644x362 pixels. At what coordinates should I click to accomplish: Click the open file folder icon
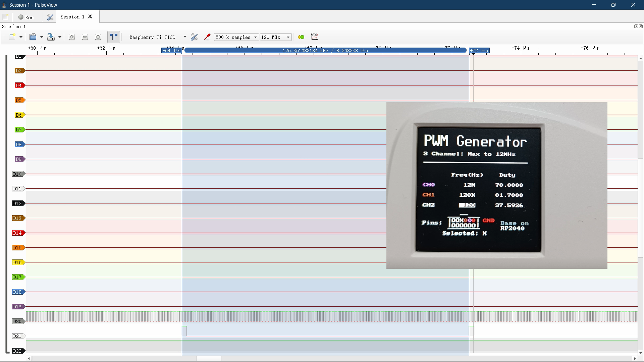[33, 37]
